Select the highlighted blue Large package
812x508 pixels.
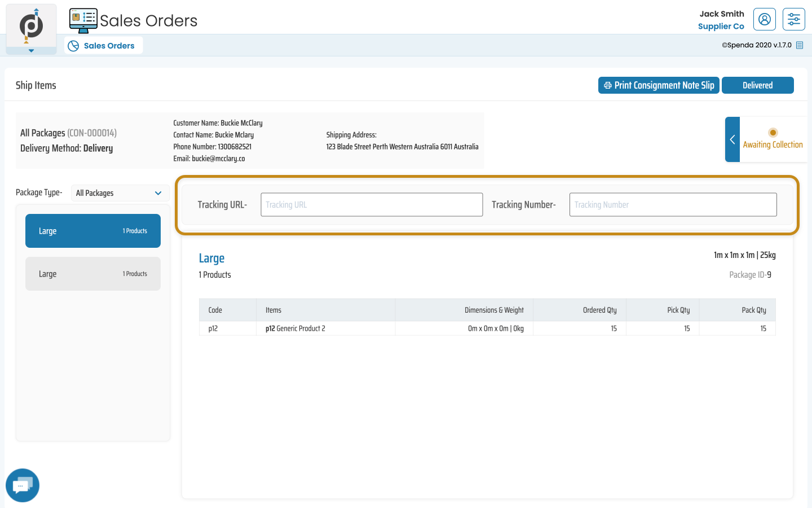click(x=93, y=231)
